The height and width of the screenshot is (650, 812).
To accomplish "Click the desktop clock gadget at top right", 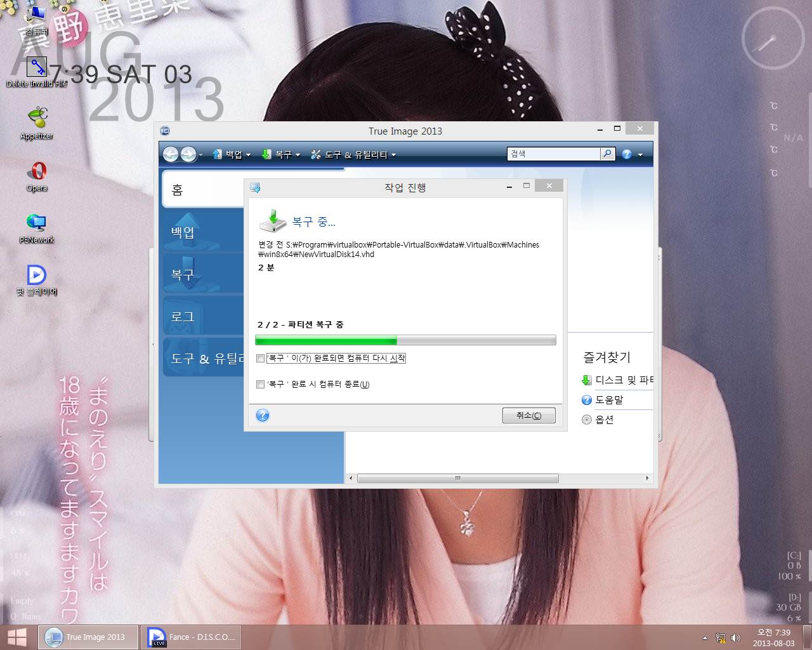I will (x=773, y=39).
